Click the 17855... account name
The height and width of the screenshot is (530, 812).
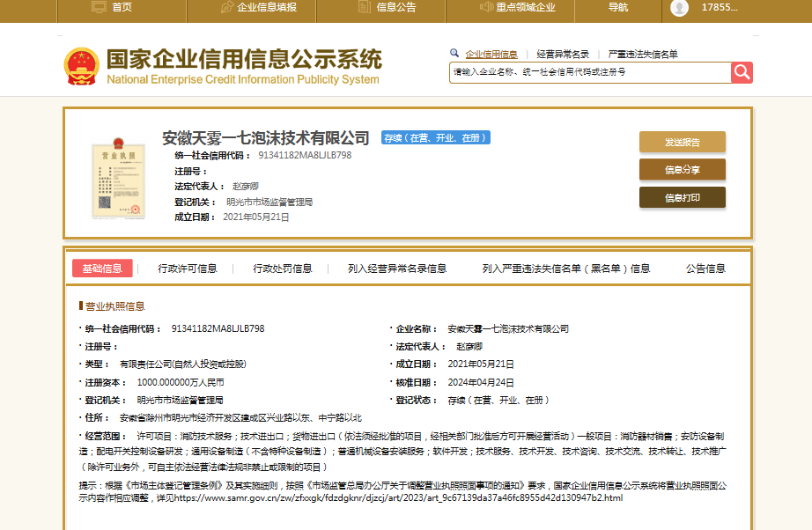pyautogui.click(x=720, y=7)
